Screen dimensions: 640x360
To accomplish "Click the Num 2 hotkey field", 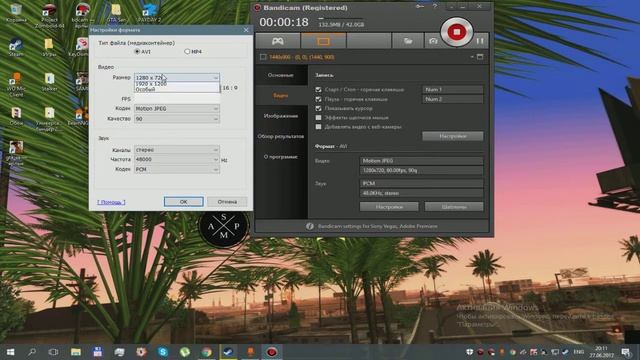I will click(453, 99).
